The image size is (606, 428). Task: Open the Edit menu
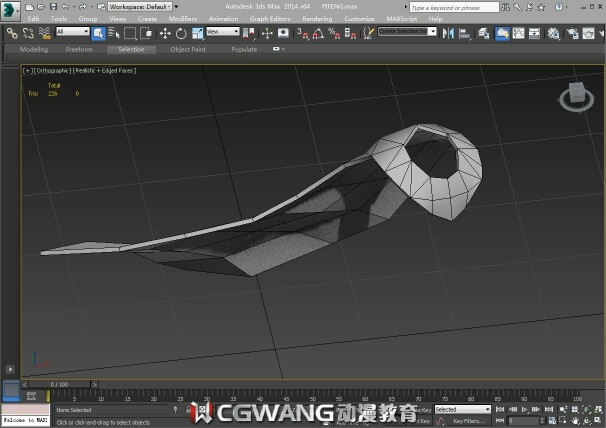[33, 19]
